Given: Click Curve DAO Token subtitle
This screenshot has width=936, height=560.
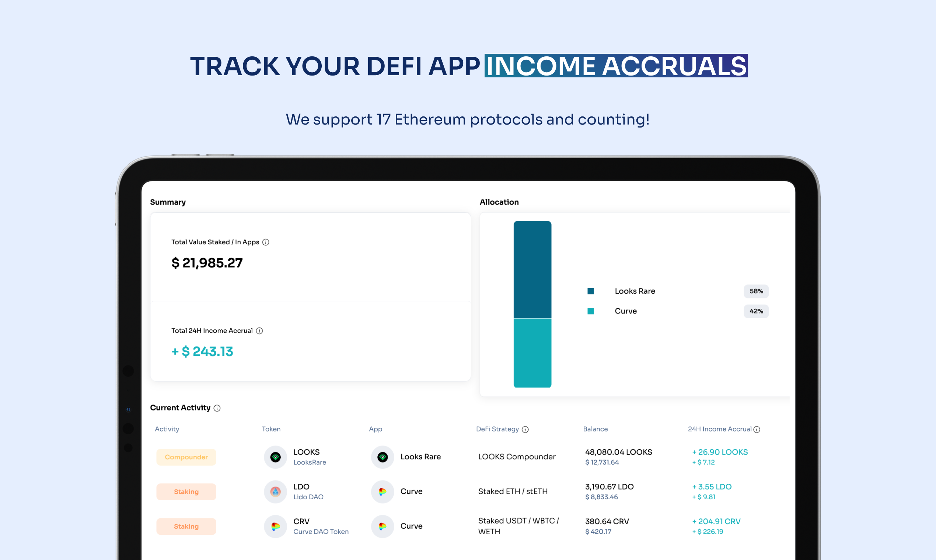Looking at the screenshot, I should click(x=321, y=532).
